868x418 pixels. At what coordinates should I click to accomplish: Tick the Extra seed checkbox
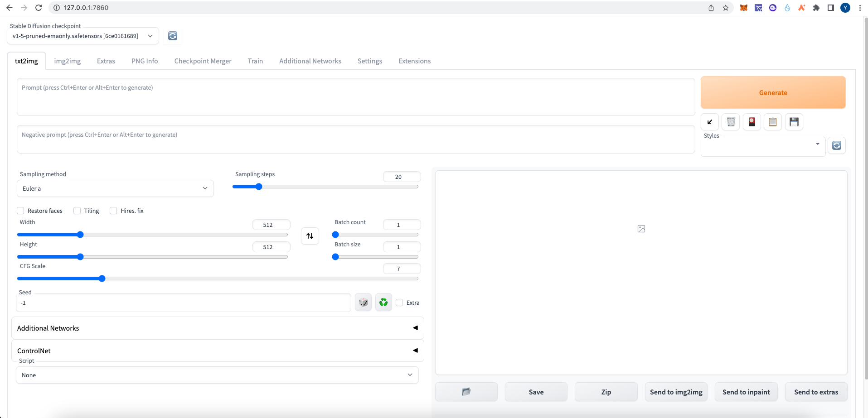point(399,303)
